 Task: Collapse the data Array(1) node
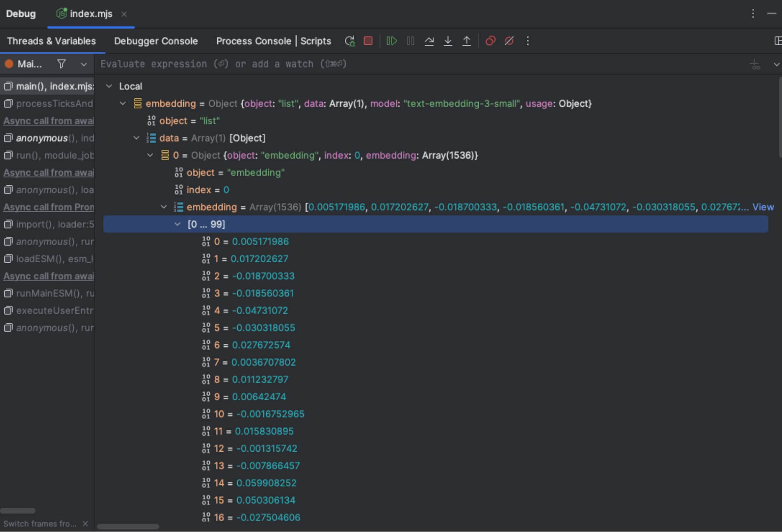click(x=136, y=138)
